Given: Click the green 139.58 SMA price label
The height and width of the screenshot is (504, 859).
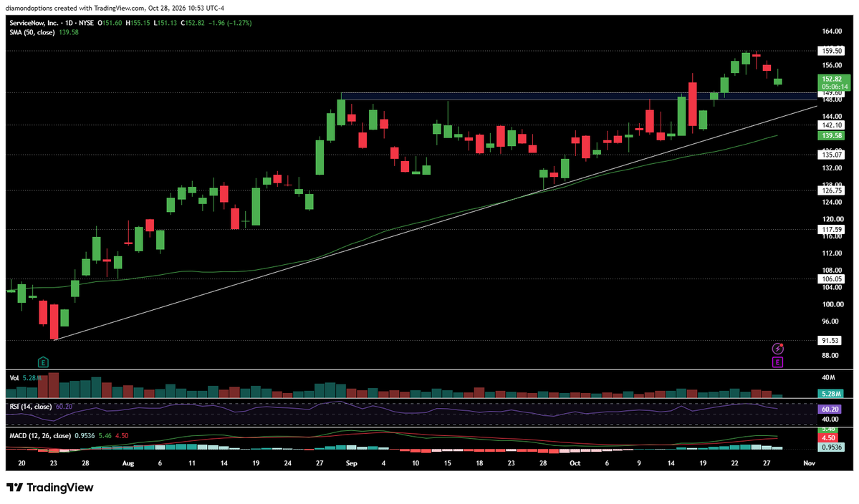Looking at the screenshot, I should [830, 135].
